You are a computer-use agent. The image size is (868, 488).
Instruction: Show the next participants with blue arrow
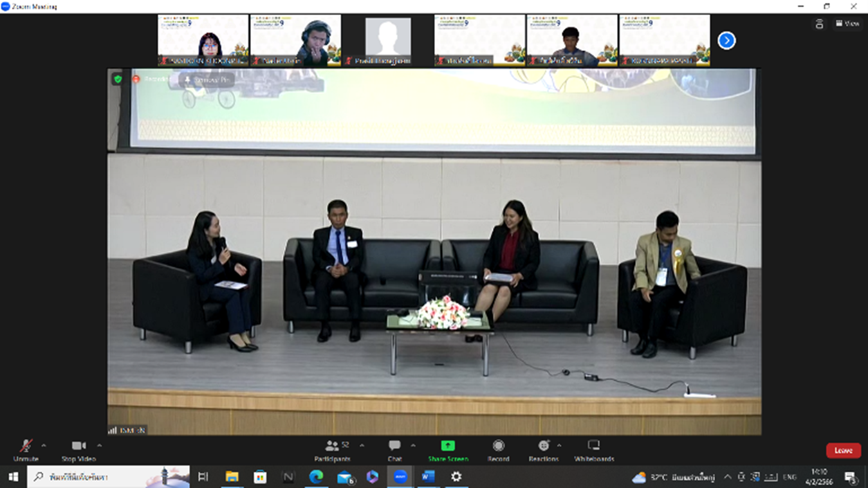point(726,41)
